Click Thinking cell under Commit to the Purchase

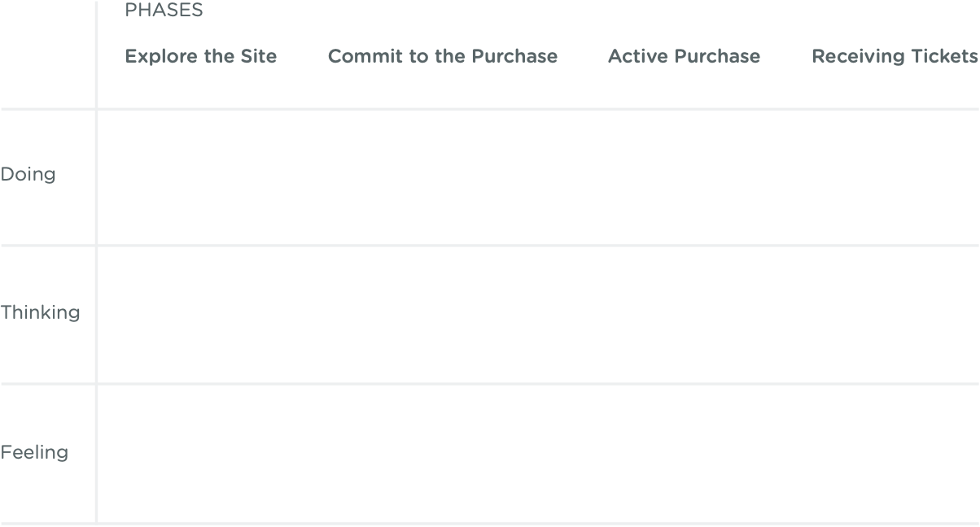click(x=442, y=315)
